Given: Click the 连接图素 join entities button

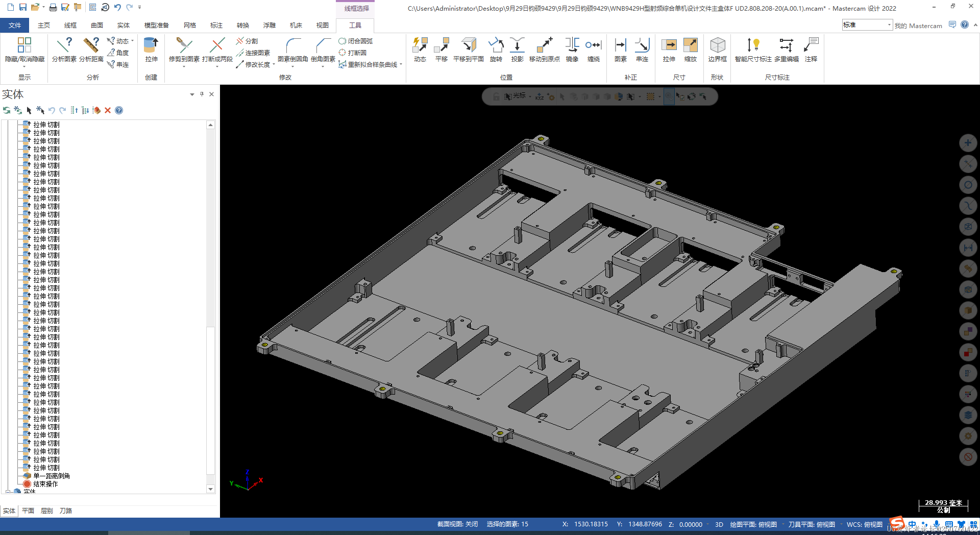Looking at the screenshot, I should [x=253, y=53].
